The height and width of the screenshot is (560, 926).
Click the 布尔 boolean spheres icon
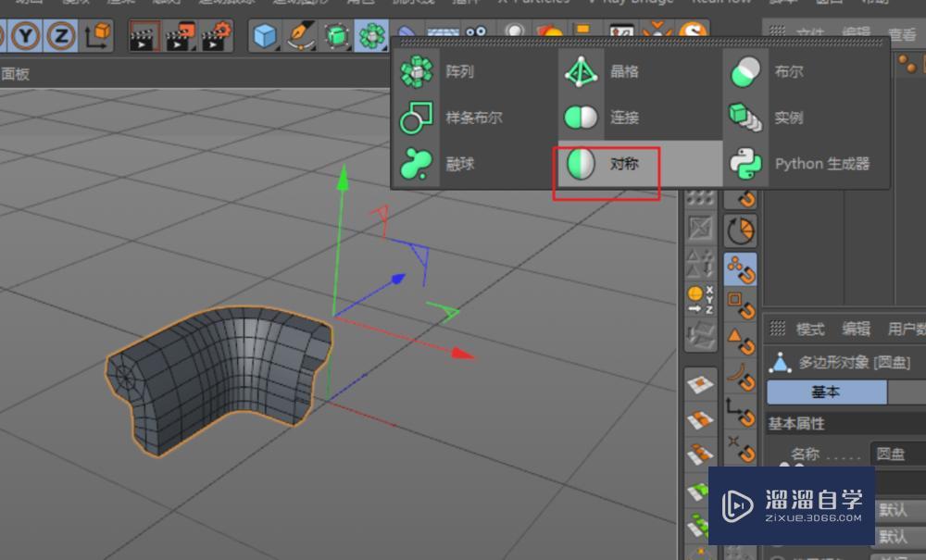point(745,71)
